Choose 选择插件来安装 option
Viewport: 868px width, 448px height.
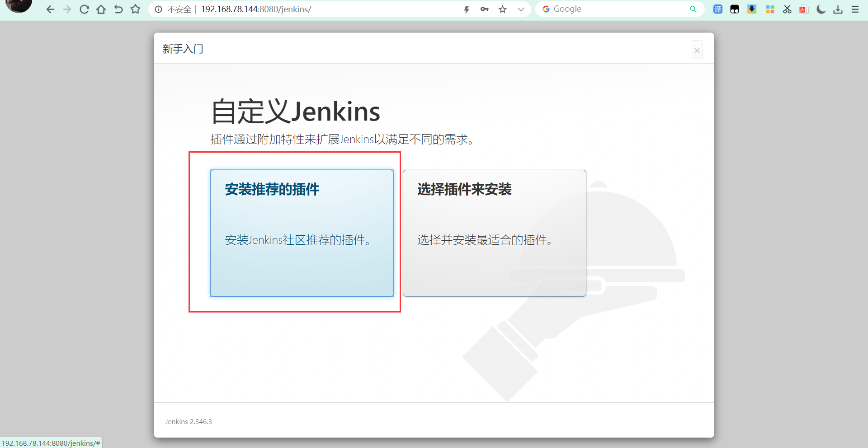(x=495, y=233)
